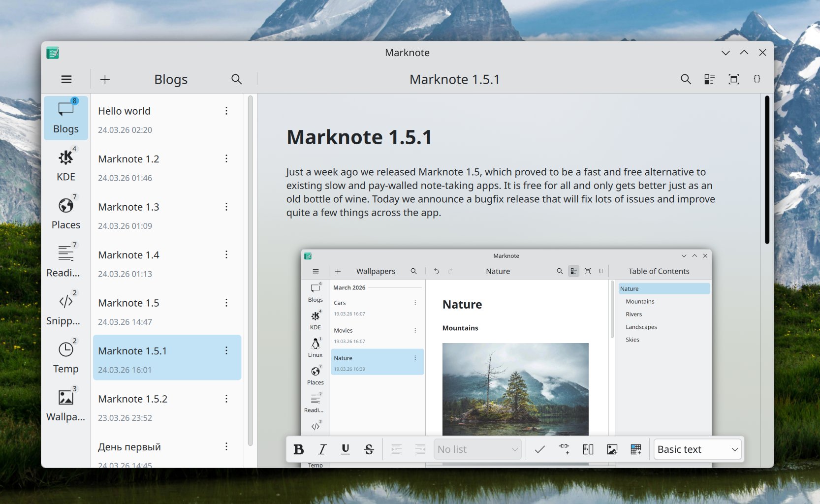820x504 pixels.
Task: Switch to the KDE notebook
Action: [66, 166]
